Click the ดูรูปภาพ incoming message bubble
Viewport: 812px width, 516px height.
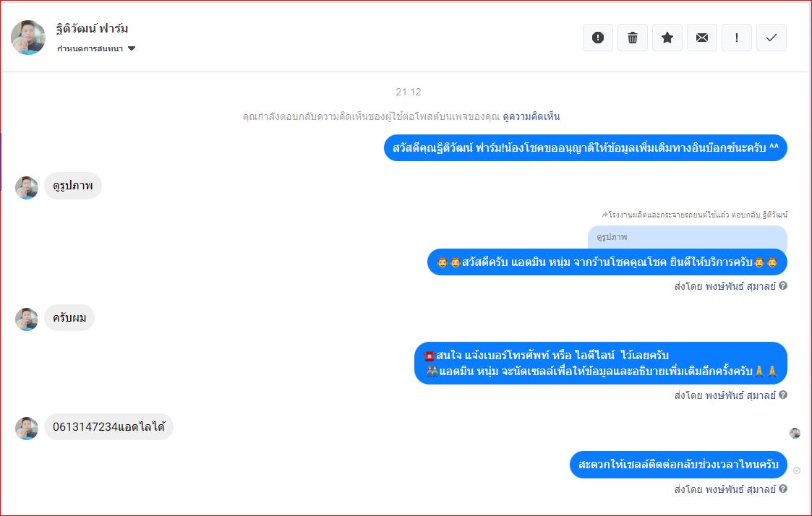click(73, 185)
